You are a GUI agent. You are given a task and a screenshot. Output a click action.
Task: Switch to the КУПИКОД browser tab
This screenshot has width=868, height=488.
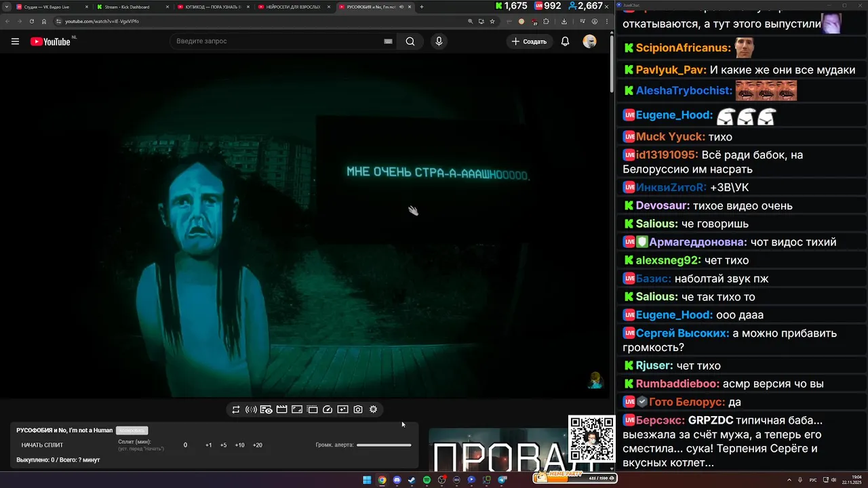(212, 7)
